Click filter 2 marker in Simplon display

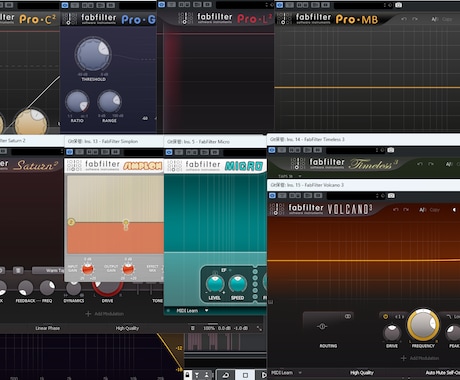[71, 222]
